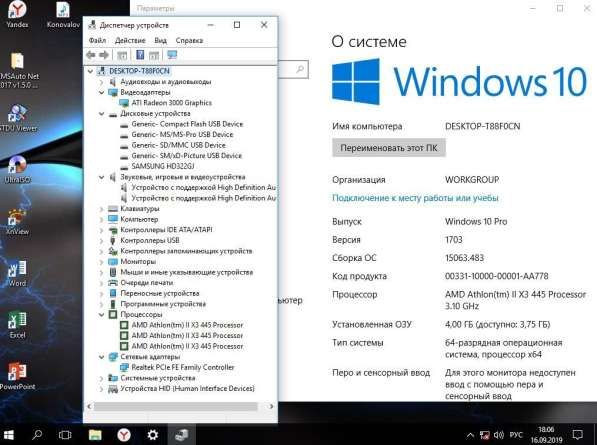Click the taskbar clock showing 16.09.2019
Viewport: 597px width, 445px height.
[546, 435]
